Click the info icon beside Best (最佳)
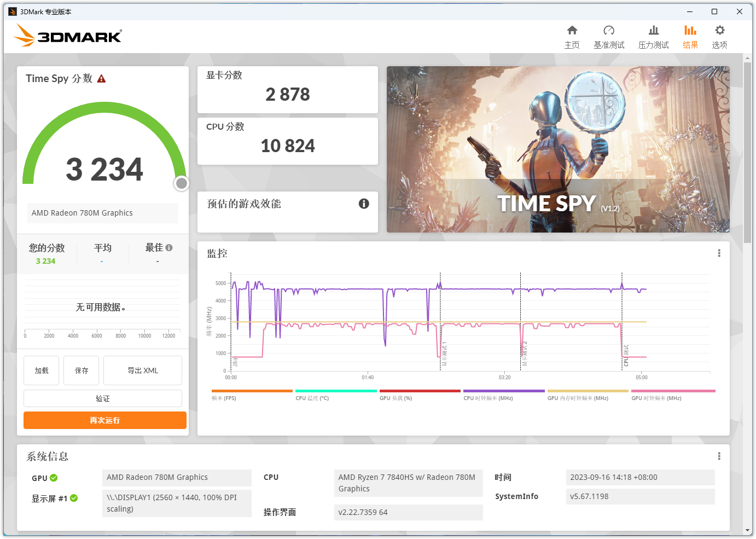 point(169,248)
